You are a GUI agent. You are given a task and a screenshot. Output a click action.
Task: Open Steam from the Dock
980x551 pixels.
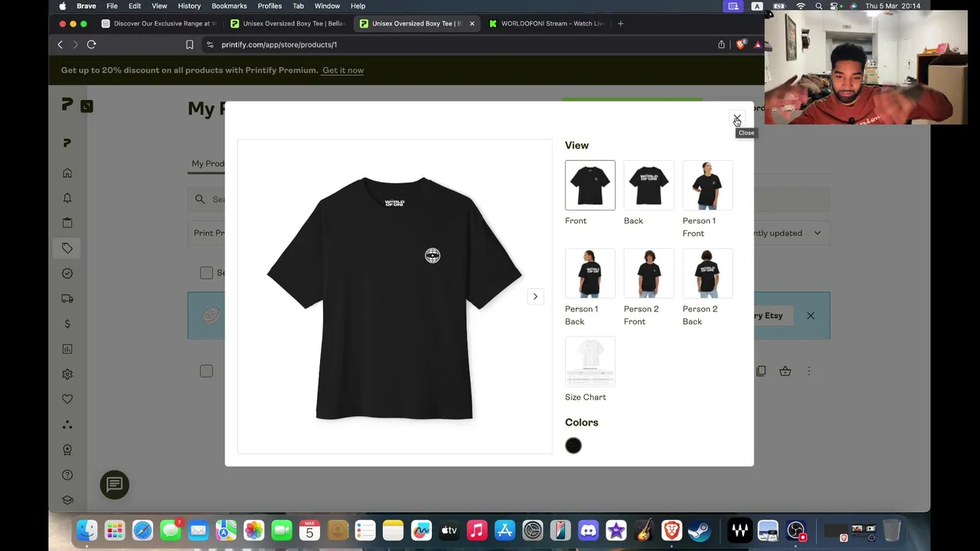point(699,530)
